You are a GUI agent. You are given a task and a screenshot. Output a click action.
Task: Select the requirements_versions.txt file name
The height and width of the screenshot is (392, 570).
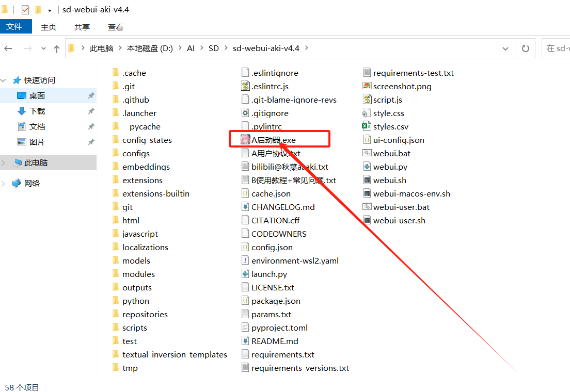pyautogui.click(x=300, y=368)
